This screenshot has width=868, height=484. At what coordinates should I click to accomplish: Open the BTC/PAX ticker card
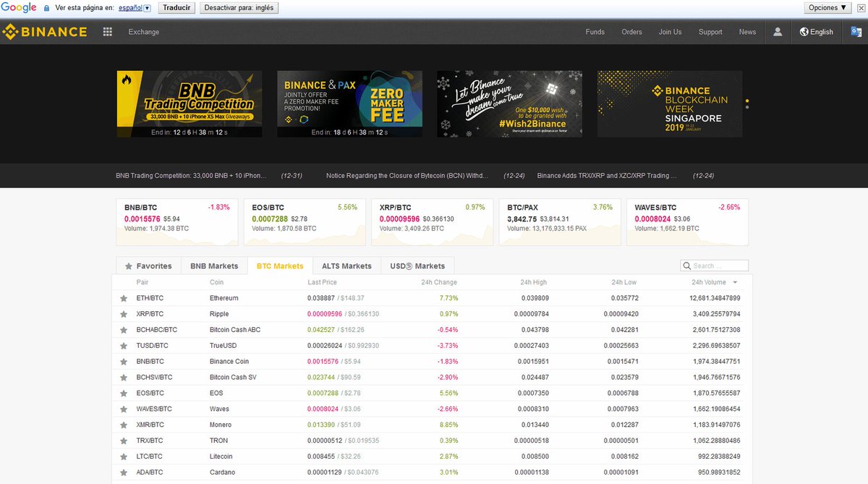tap(560, 222)
